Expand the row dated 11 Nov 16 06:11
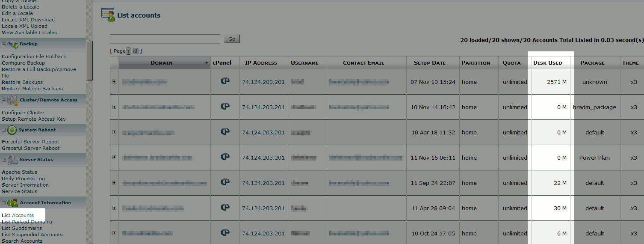 (114, 157)
